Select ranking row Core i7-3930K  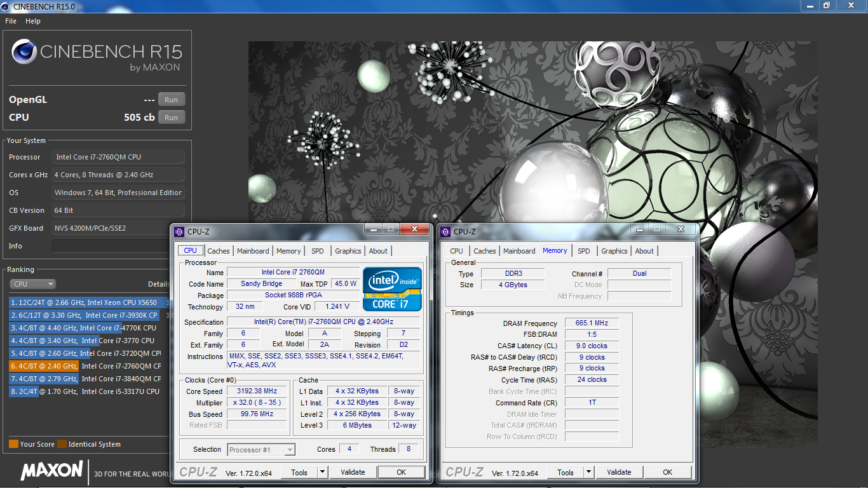point(89,315)
